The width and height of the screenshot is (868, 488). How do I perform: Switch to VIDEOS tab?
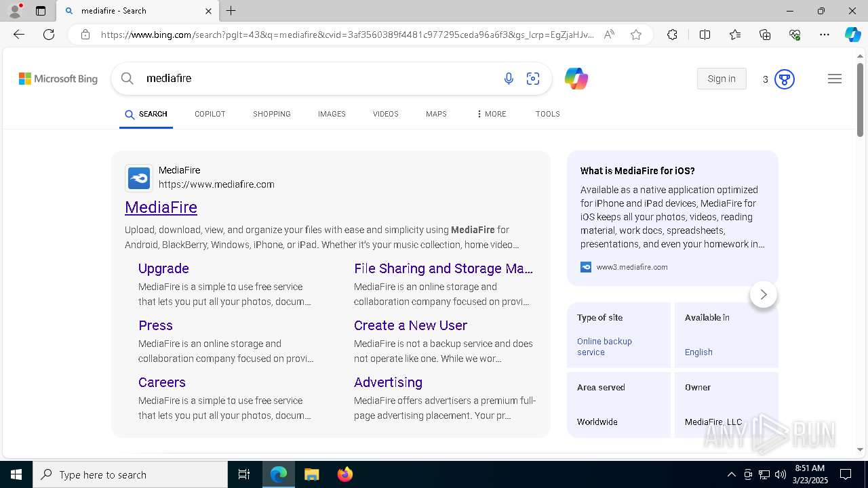coord(385,114)
